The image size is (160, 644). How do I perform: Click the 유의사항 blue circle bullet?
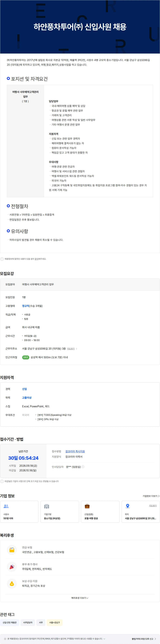click(8, 231)
